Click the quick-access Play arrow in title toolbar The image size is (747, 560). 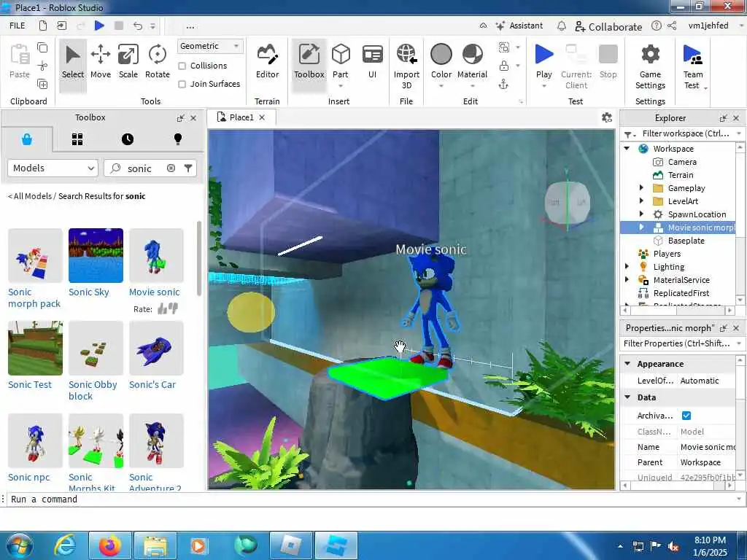[x=99, y=26]
